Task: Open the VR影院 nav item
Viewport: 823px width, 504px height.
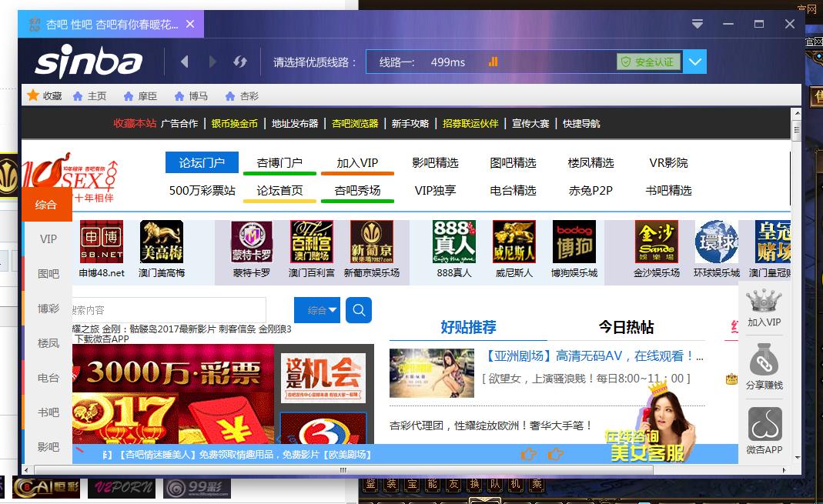Action: pyautogui.click(x=668, y=162)
